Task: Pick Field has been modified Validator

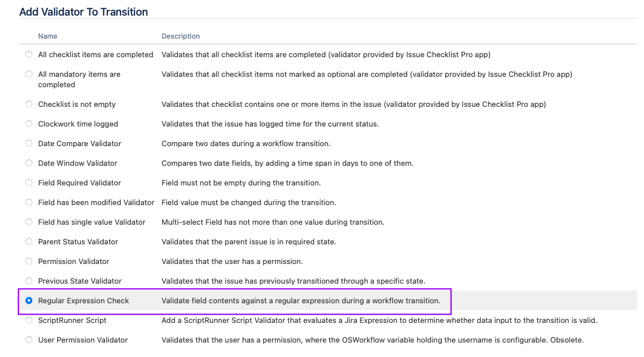Action: pos(29,202)
